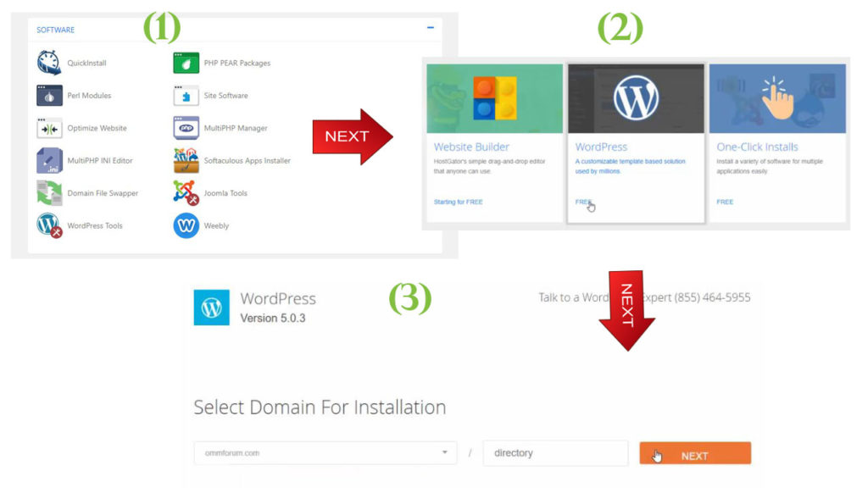Click the WordPress Tools icon
The width and height of the screenshot is (868, 488).
coord(49,225)
